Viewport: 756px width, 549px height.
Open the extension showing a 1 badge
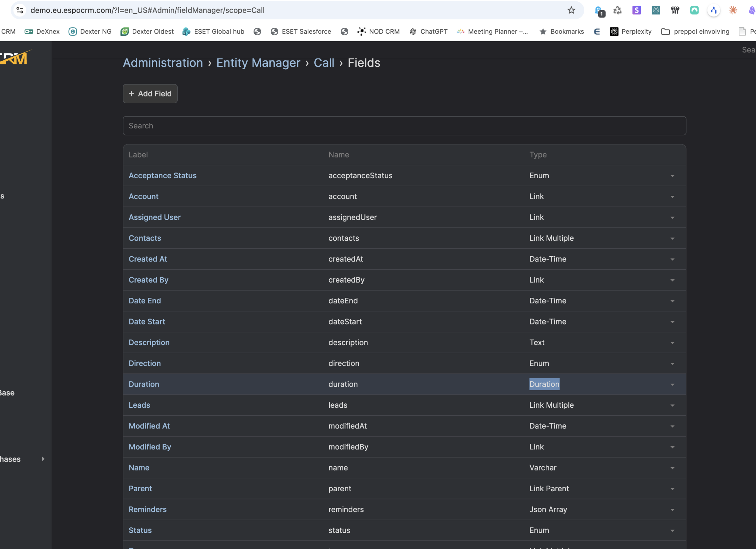point(599,11)
